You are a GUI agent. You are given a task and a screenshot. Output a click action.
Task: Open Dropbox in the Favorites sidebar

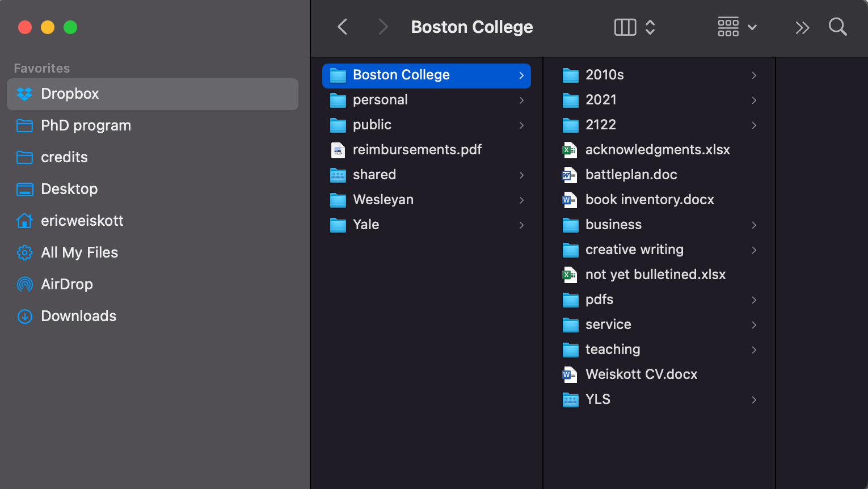[x=153, y=94]
